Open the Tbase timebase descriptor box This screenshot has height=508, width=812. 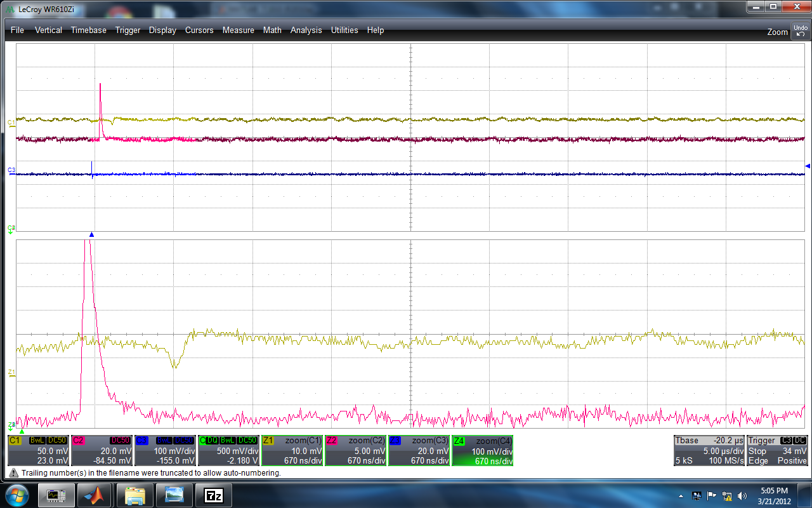[x=710, y=450]
